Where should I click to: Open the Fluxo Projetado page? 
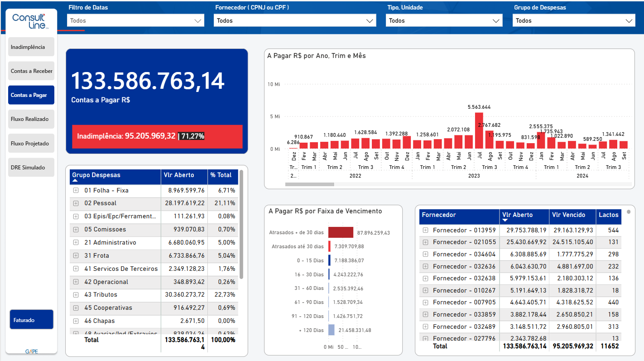[x=31, y=144]
